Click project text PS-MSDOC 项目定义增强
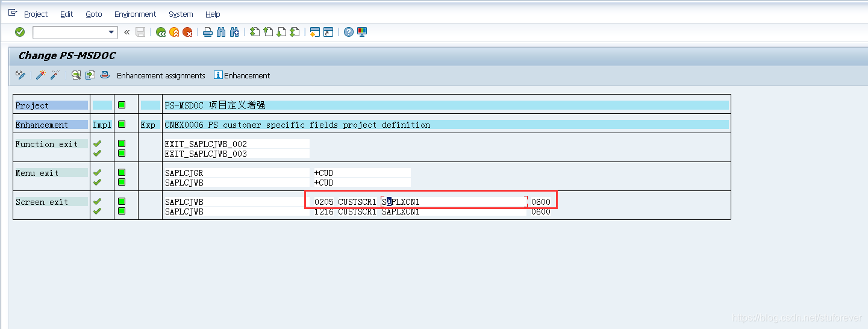Image resolution: width=868 pixels, height=329 pixels. pos(215,105)
